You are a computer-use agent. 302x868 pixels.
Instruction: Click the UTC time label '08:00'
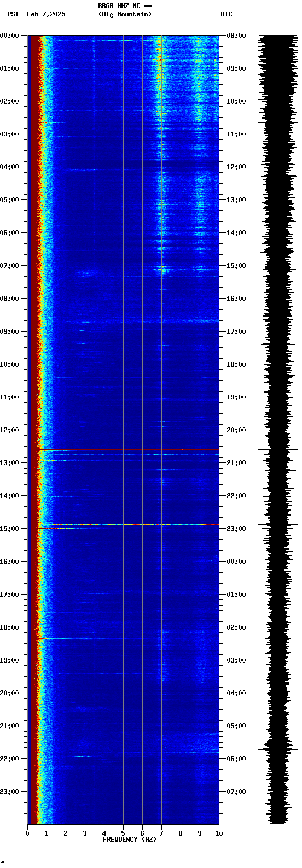click(x=236, y=36)
